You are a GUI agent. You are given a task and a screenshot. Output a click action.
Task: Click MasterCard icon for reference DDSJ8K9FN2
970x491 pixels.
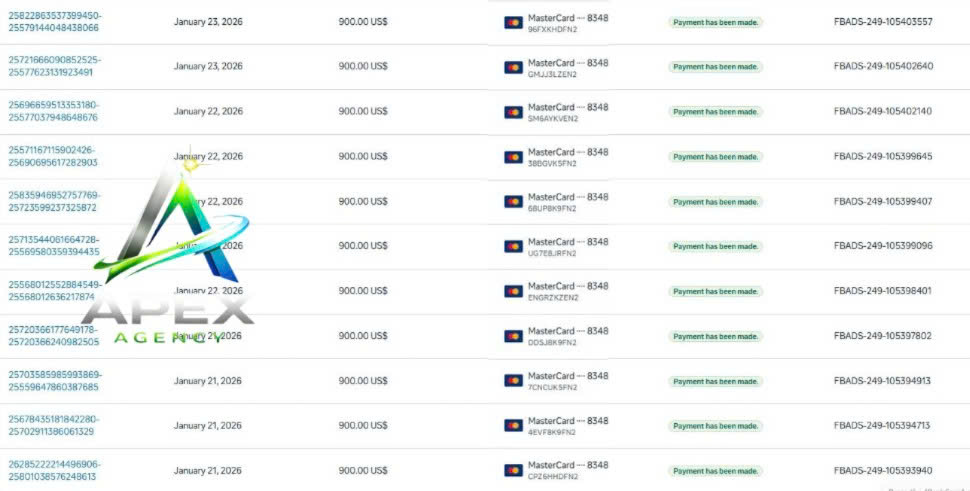[x=513, y=336]
